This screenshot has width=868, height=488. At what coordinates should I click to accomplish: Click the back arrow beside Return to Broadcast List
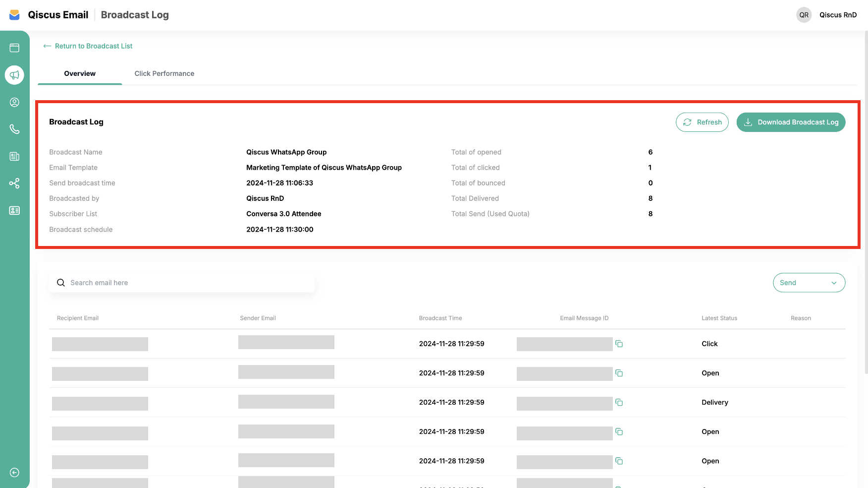tap(47, 46)
